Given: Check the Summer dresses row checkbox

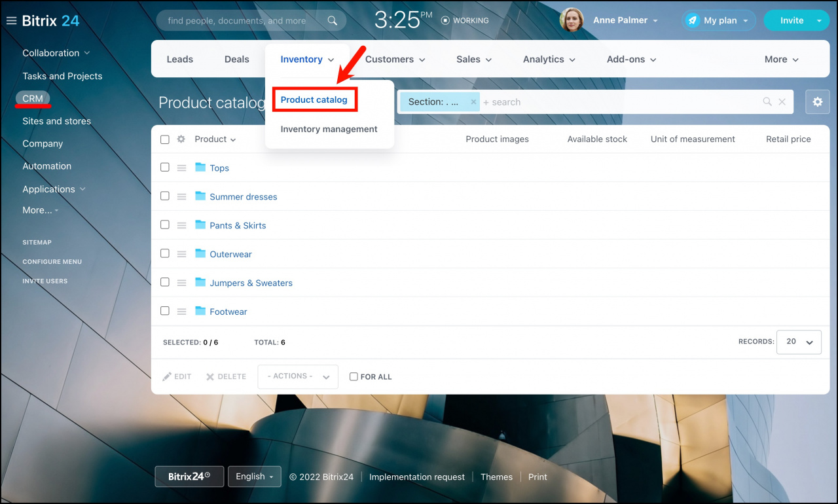Looking at the screenshot, I should (x=165, y=196).
